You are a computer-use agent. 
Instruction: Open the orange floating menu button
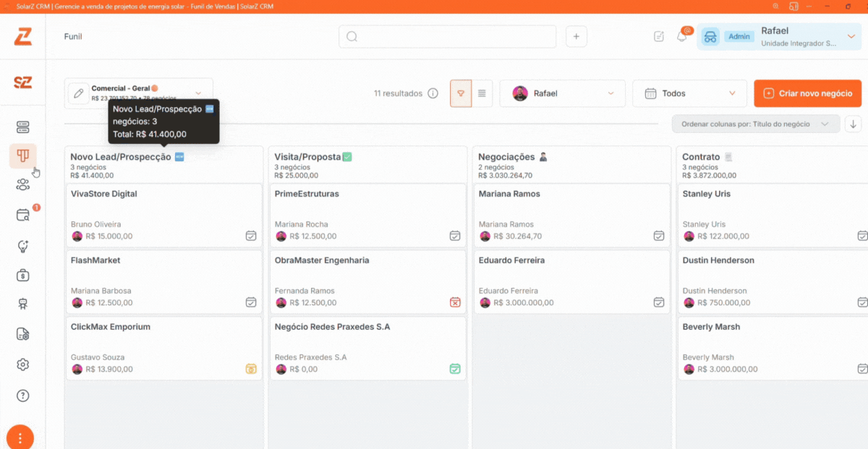[x=20, y=437]
